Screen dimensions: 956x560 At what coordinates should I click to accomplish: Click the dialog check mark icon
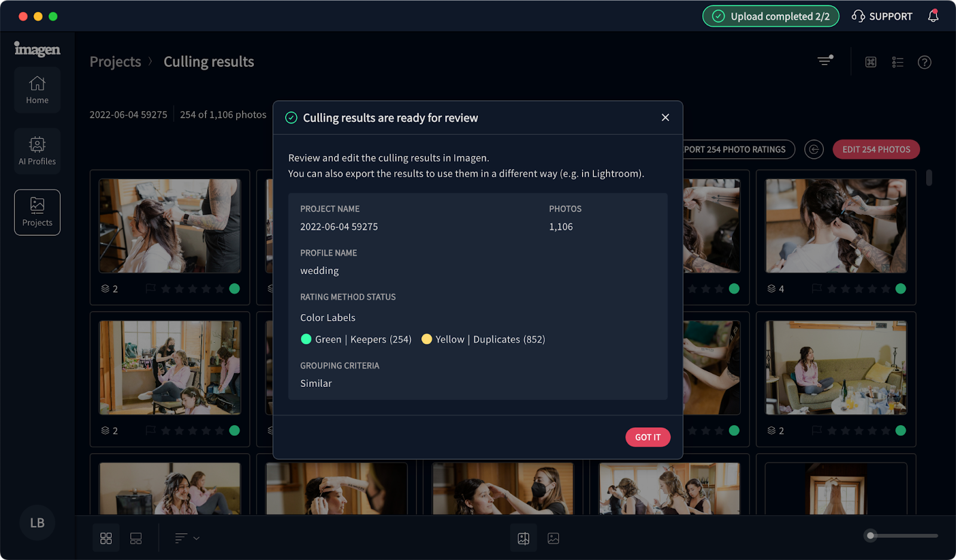(x=291, y=118)
